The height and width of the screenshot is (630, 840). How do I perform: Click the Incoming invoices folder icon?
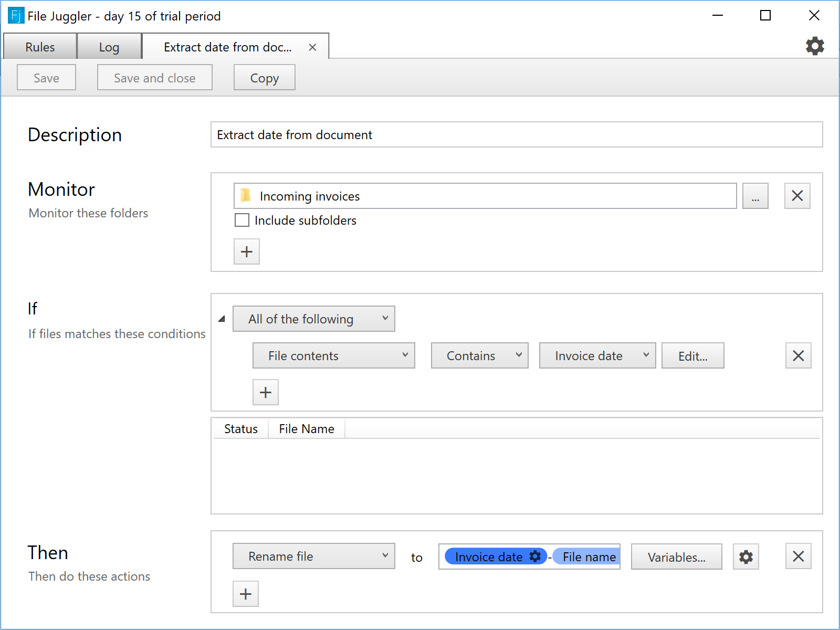point(245,196)
